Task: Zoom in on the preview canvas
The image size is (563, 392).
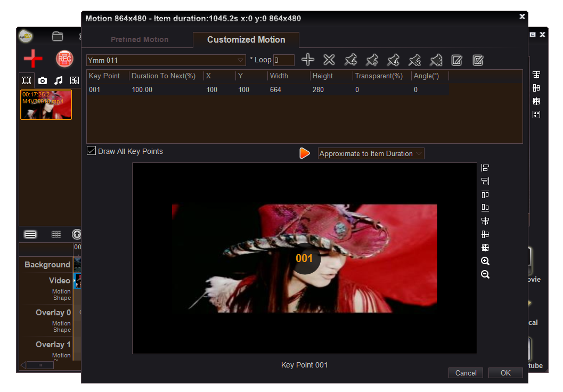Action: (485, 261)
